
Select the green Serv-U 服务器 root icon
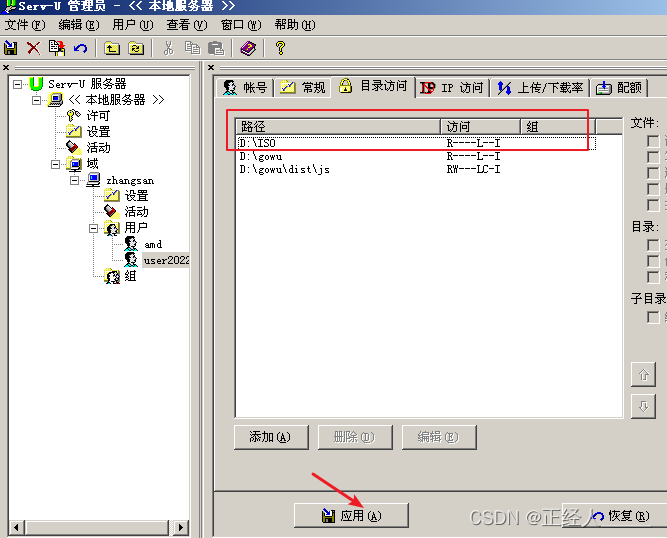coord(37,84)
